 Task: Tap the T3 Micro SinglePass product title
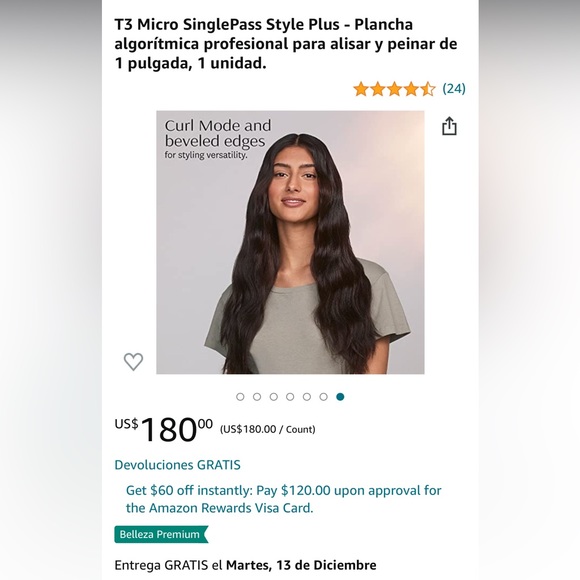(286, 44)
